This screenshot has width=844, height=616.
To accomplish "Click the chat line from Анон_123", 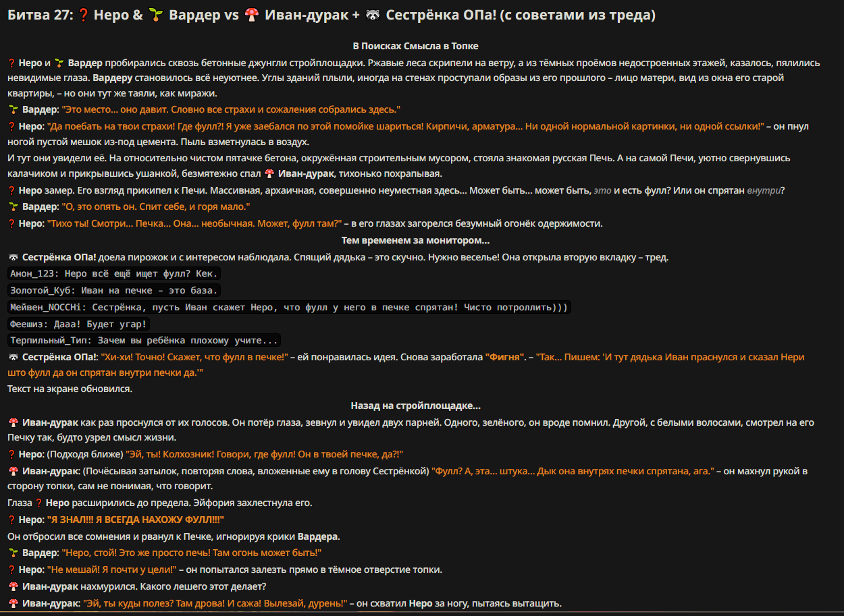I will pos(115,274).
